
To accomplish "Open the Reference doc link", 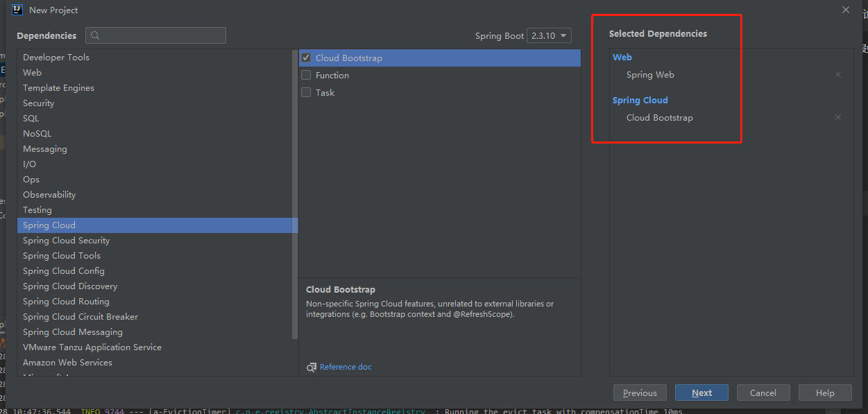I will [x=346, y=367].
